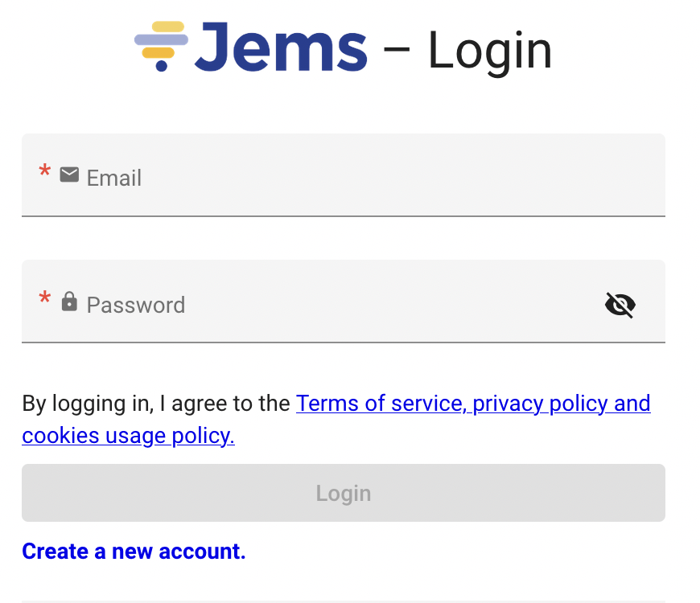Click the padlock icon in Password field

point(69,301)
